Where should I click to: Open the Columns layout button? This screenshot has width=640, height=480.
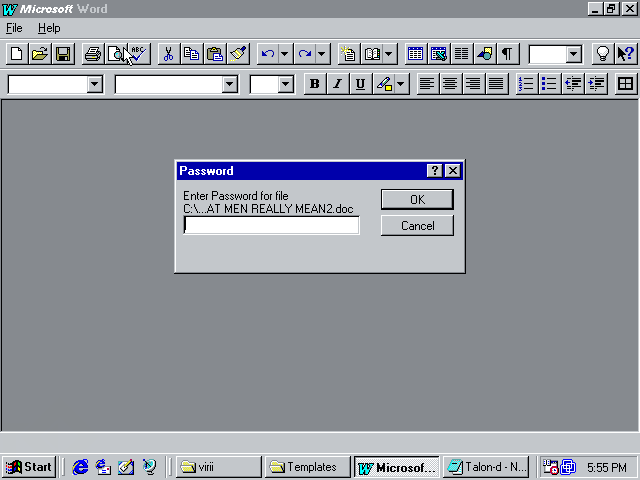(462, 53)
